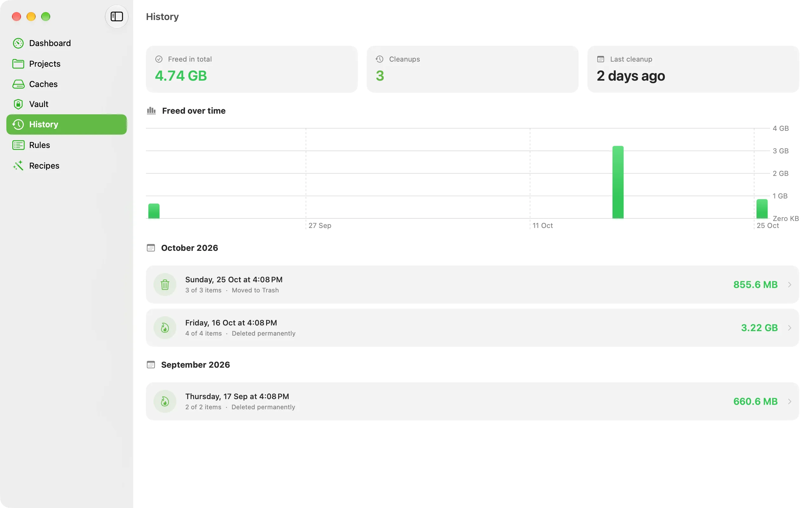Click the 855.6 MB freed value

click(755, 284)
